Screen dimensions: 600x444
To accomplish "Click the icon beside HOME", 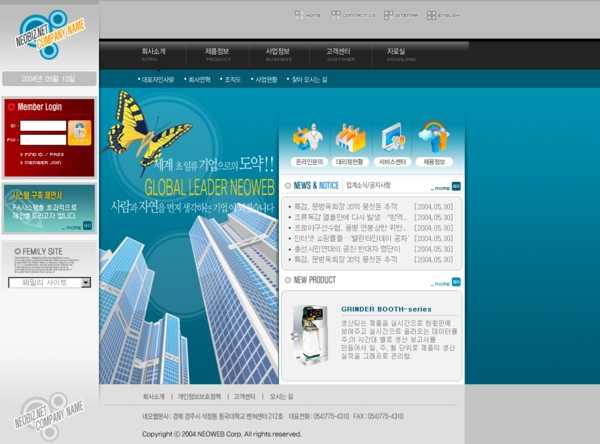I will 299,15.
